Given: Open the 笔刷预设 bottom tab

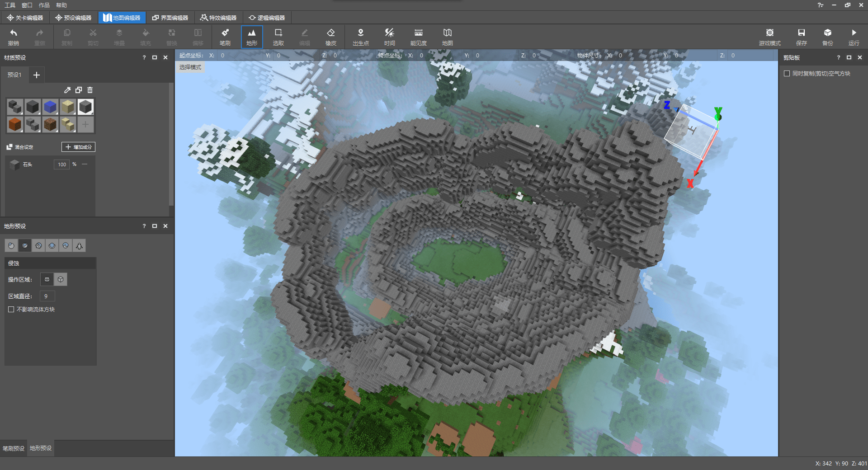Looking at the screenshot, I should [14, 448].
